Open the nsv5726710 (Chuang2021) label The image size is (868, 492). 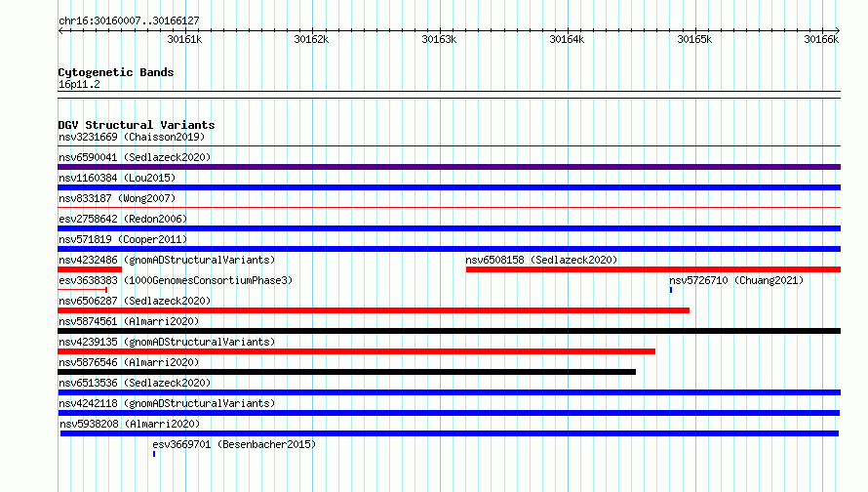tap(736, 280)
